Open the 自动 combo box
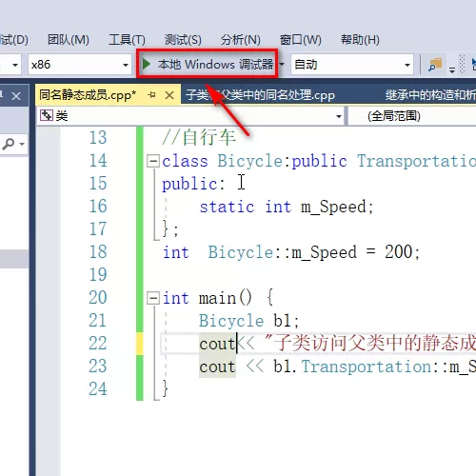The width and height of the screenshot is (476, 476). pyautogui.click(x=352, y=65)
